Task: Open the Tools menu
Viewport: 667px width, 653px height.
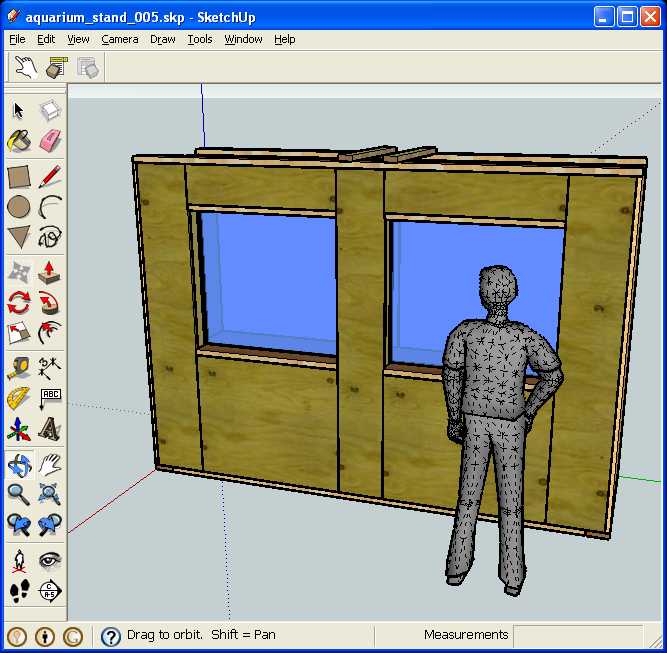Action: tap(200, 39)
